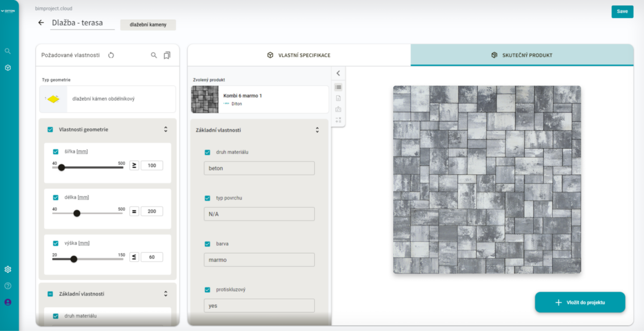Collapse product panel with left chevron
The height and width of the screenshot is (331, 644).
click(x=338, y=73)
